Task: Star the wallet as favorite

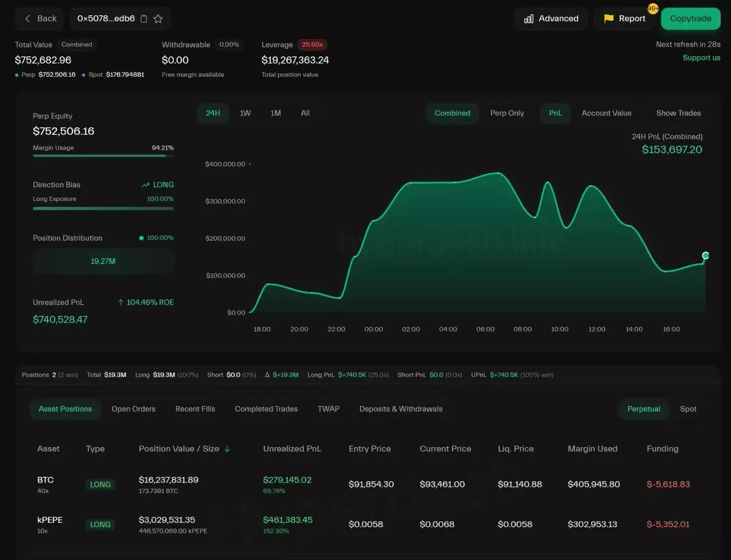Action: click(x=158, y=19)
